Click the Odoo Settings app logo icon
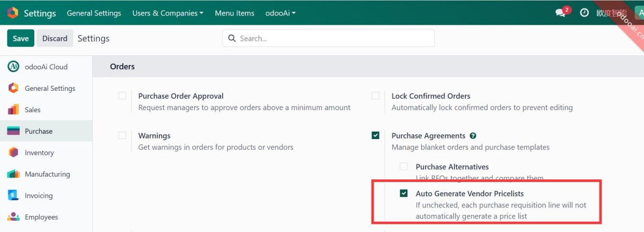644x232 pixels. coord(12,13)
